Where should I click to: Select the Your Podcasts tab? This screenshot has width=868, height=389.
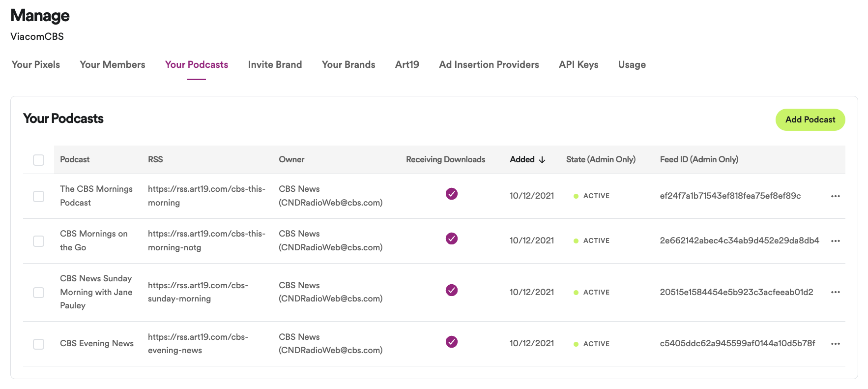(x=197, y=64)
